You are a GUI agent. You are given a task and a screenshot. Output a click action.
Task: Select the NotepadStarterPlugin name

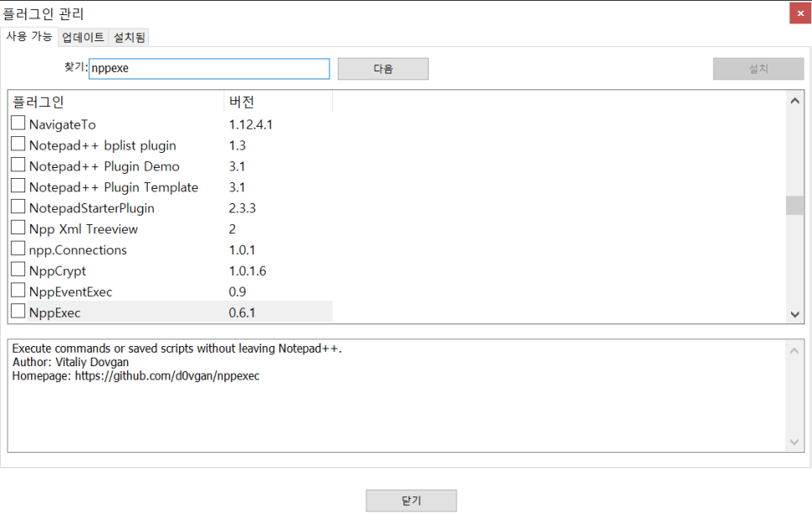tap(92, 208)
